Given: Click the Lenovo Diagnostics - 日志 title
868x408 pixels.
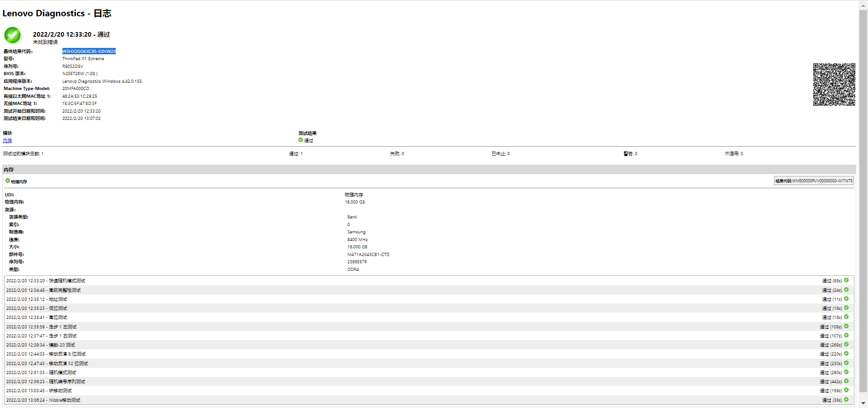Looking at the screenshot, I should click(x=57, y=13).
